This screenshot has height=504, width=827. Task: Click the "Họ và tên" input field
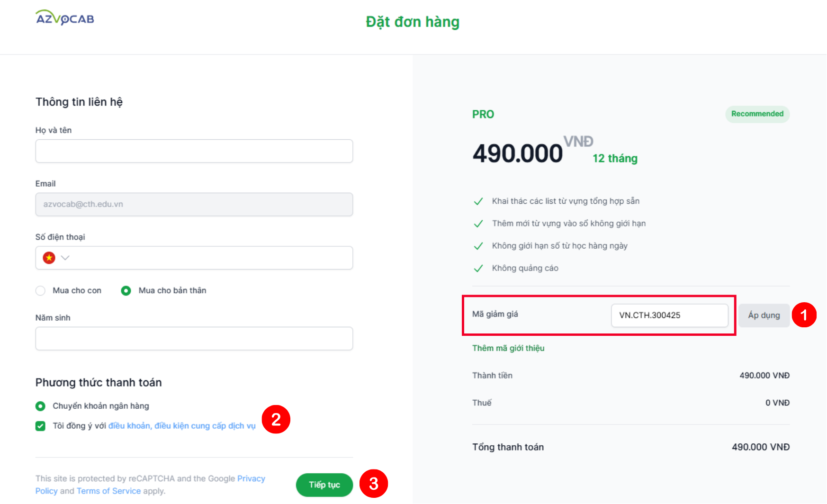pyautogui.click(x=194, y=151)
